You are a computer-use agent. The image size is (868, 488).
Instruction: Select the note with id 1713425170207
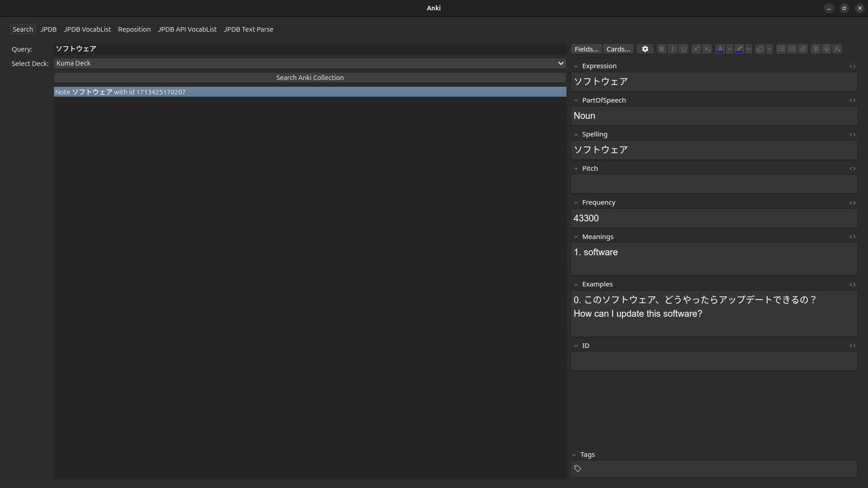[x=310, y=92]
